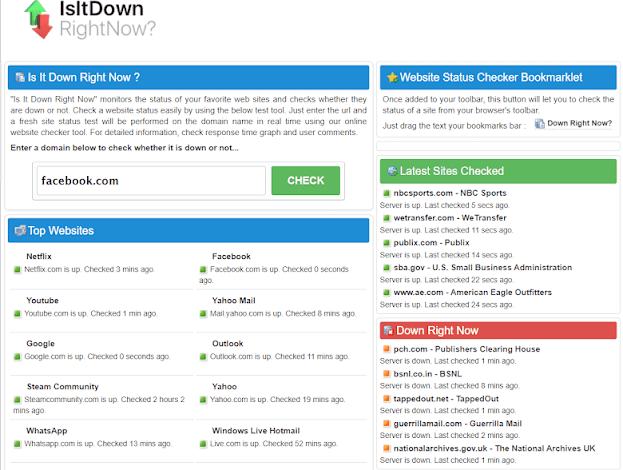
Task: Open the Outlook site status link
Action: [228, 344]
